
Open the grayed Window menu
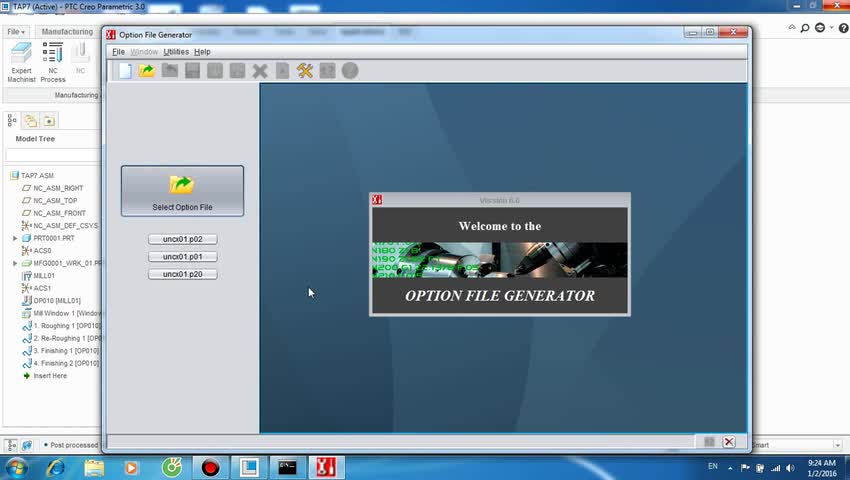[x=144, y=52]
